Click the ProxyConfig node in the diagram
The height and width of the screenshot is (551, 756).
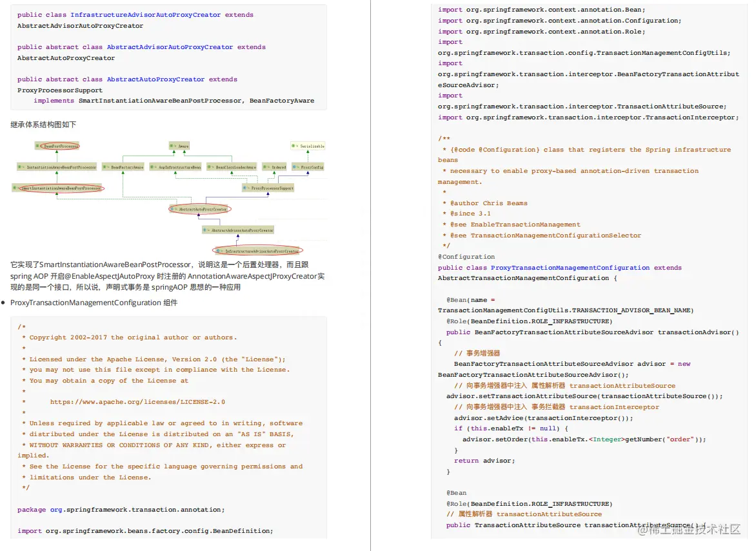coord(308,167)
